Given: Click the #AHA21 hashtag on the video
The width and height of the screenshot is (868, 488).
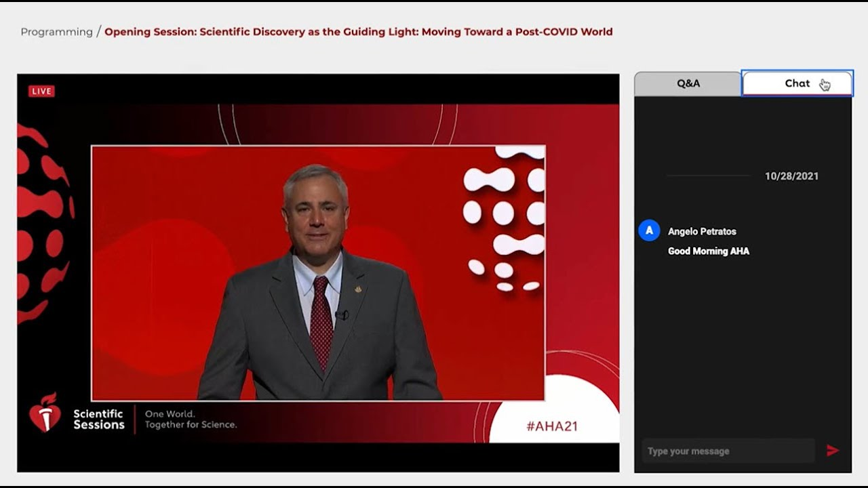Looking at the screenshot, I should (552, 426).
